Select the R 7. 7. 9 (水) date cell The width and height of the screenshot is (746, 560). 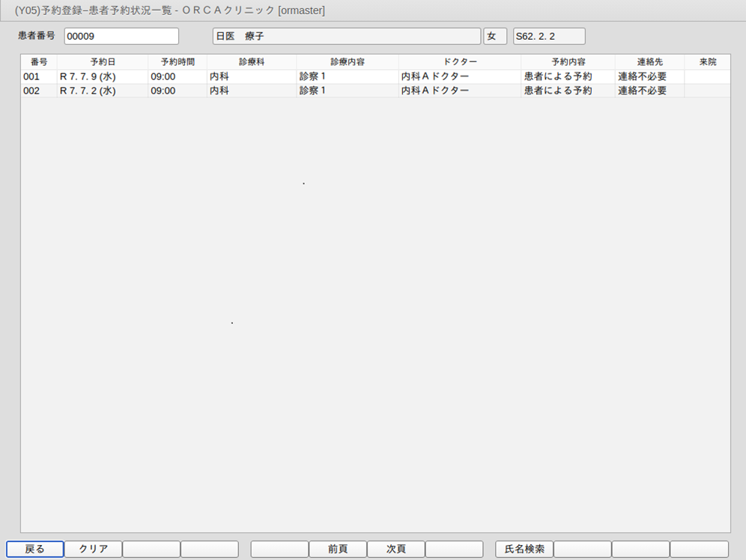(x=103, y=76)
